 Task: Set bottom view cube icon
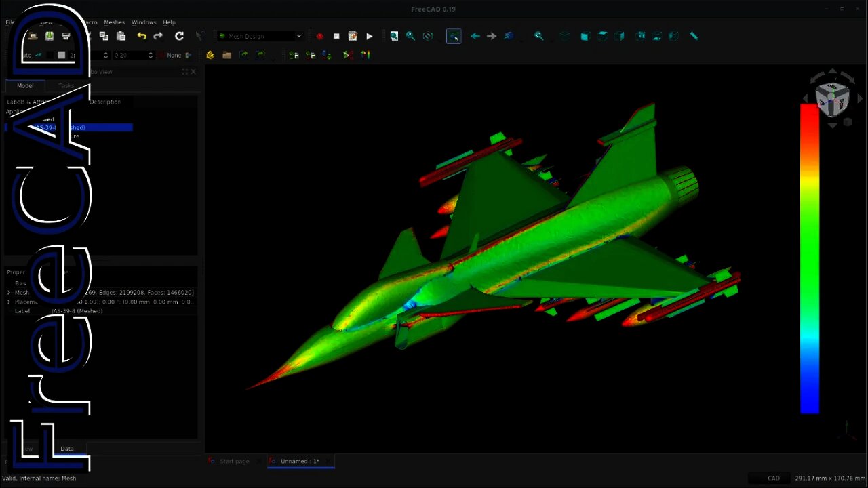(656, 36)
